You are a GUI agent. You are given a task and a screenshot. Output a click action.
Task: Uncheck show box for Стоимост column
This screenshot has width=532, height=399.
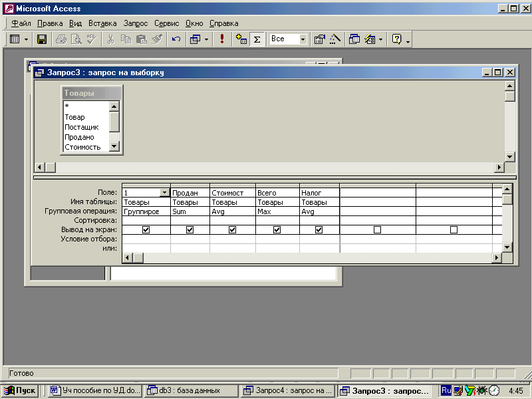[x=232, y=229]
